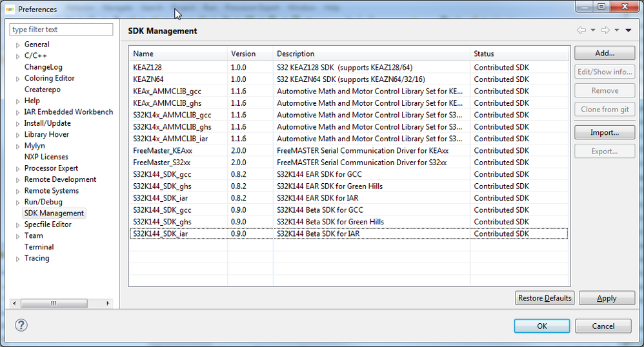Open the back history dropdown arrow
The image size is (644, 347).
(x=592, y=30)
